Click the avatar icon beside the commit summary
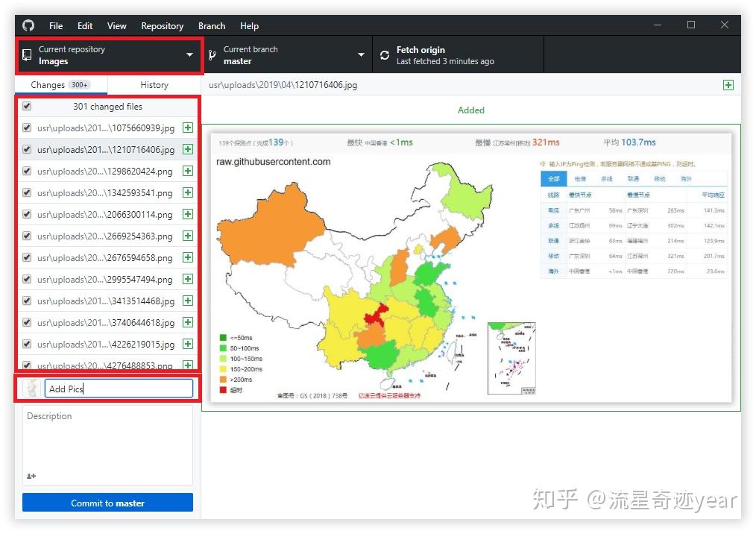The image size is (756, 534). (x=30, y=387)
